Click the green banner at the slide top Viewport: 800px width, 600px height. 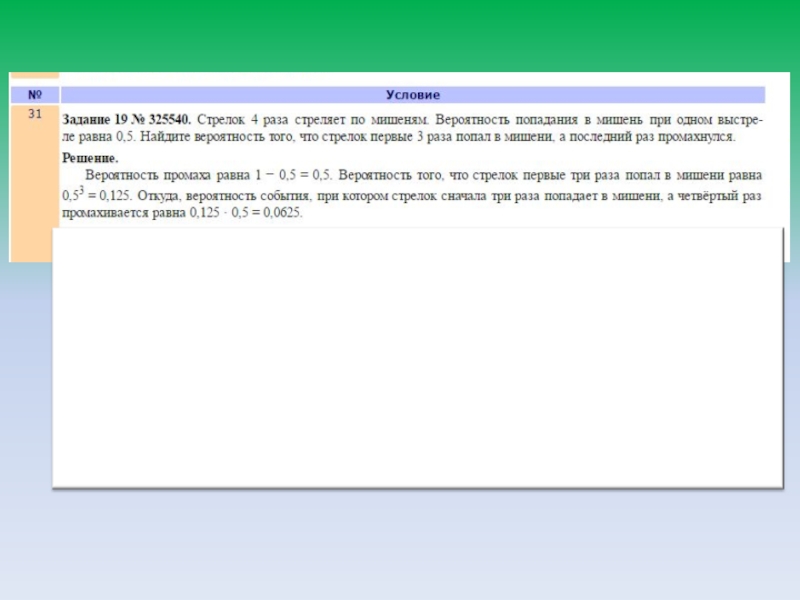point(400,35)
